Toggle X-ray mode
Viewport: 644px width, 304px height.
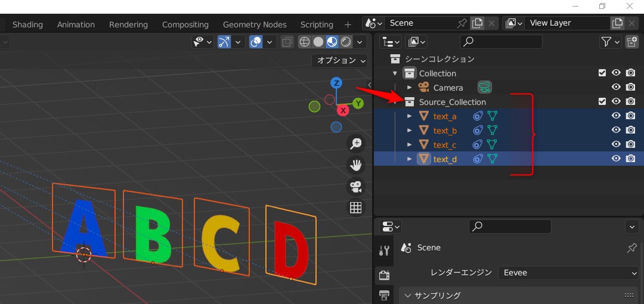(x=287, y=42)
